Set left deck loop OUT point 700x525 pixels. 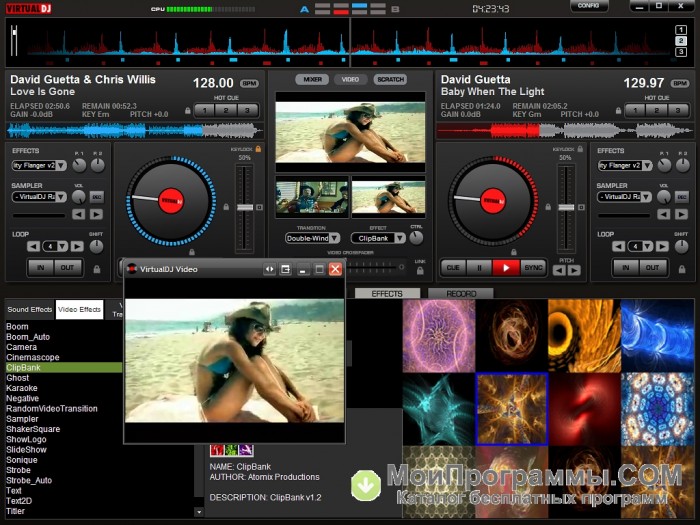[67, 268]
